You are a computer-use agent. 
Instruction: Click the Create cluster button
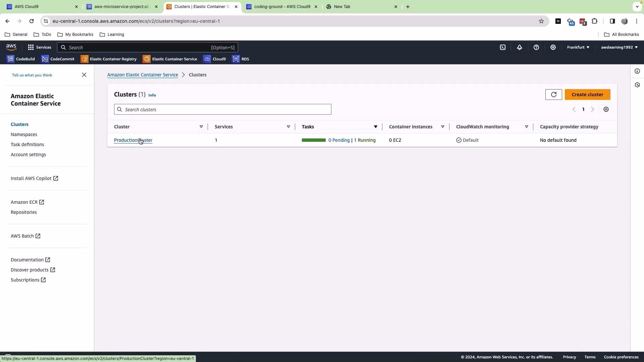pyautogui.click(x=587, y=95)
